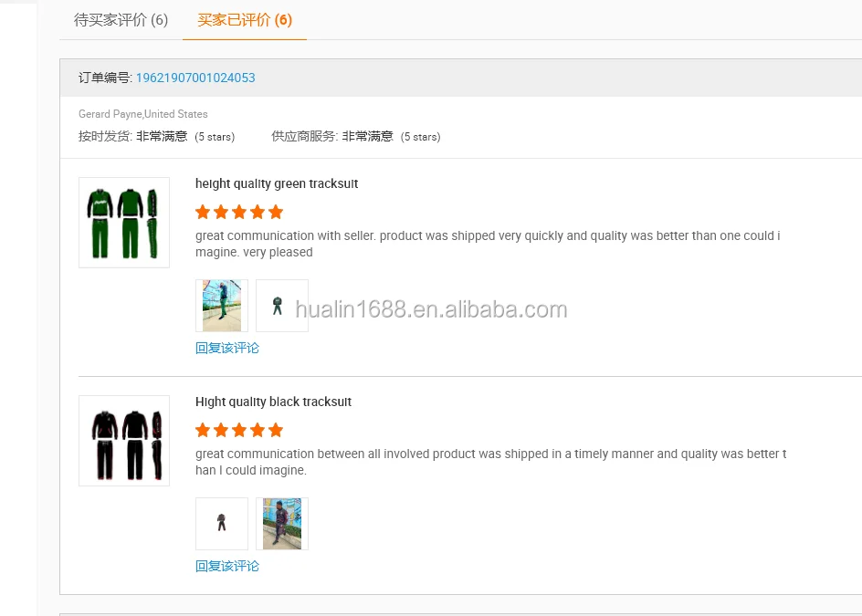Click 回复该评论 under the green tracksuit review
Image resolution: width=862 pixels, height=616 pixels.
point(227,349)
